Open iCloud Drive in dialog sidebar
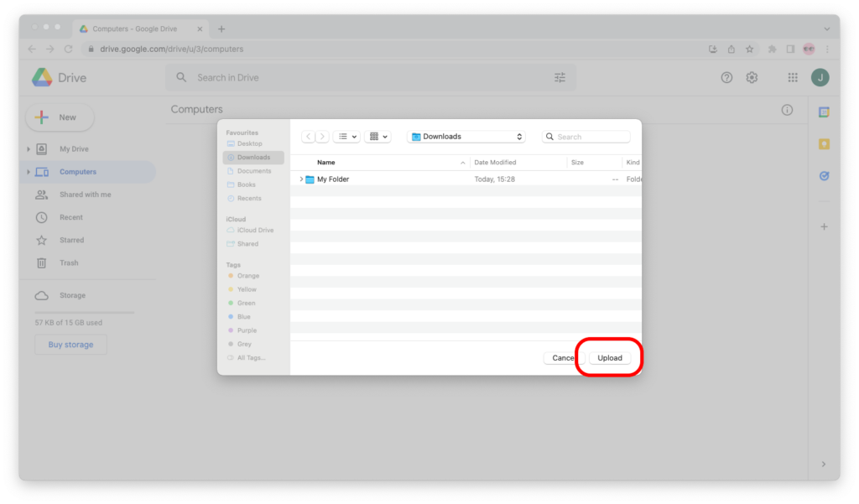The height and width of the screenshot is (504, 859). 255,230
